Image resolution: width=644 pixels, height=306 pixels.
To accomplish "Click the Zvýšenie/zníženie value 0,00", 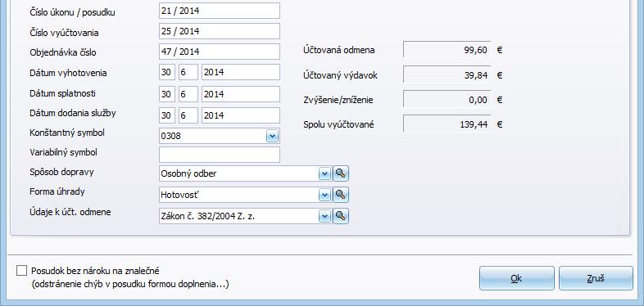I will coord(447,100).
